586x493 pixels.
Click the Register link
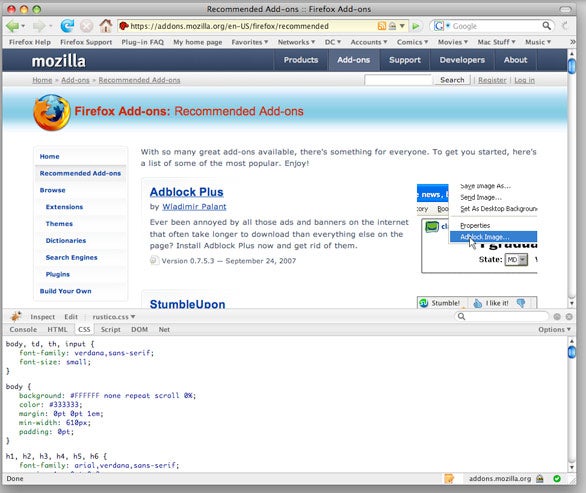(x=492, y=80)
